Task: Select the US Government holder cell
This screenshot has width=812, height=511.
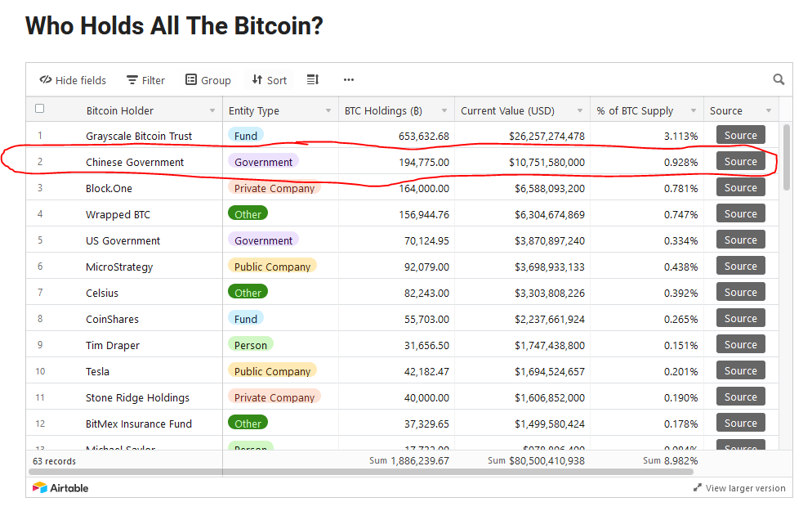Action: pyautogui.click(x=123, y=240)
